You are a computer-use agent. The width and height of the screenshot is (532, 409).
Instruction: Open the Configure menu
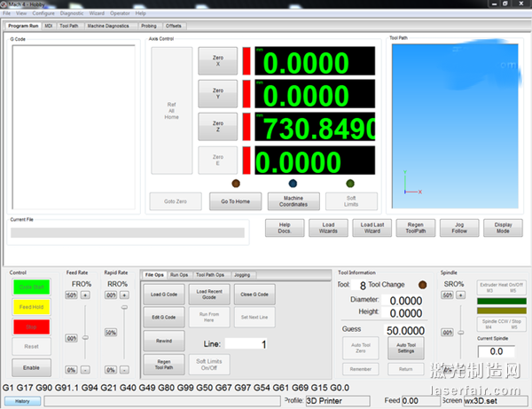tap(43, 14)
